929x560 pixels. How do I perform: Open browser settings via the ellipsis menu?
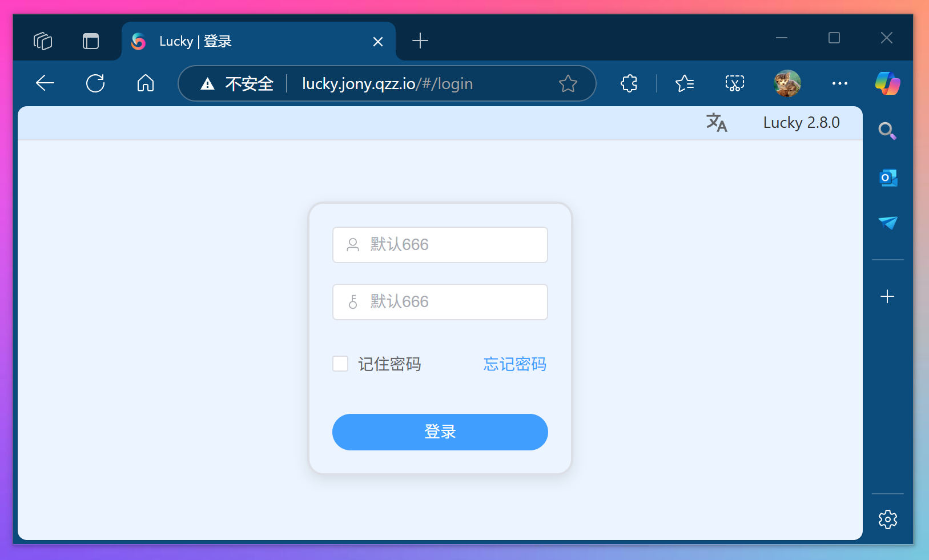click(839, 83)
